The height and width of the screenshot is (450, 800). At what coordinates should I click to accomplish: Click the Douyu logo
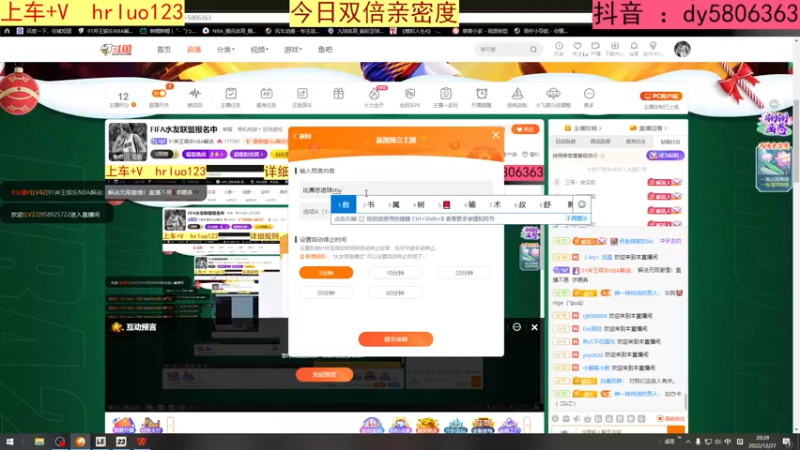(116, 49)
